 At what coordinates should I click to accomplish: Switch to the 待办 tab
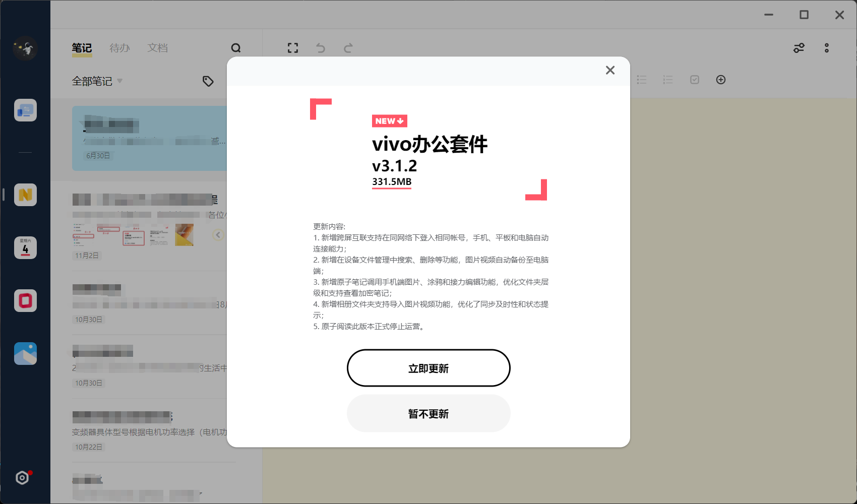pyautogui.click(x=120, y=48)
